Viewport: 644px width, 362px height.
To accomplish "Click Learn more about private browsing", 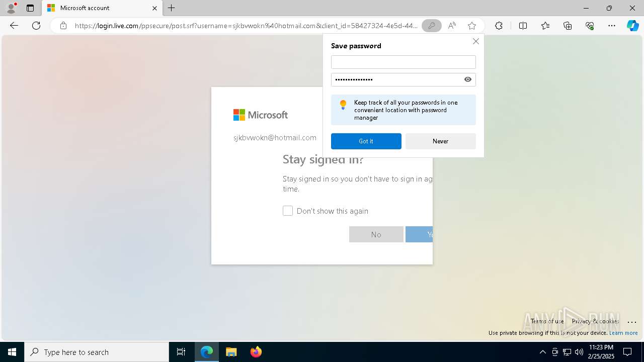I will pyautogui.click(x=623, y=333).
